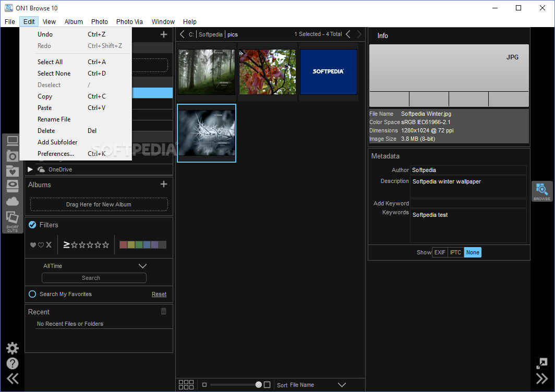Collapse right panel with double right arrows
Viewport: 555px width, 392px height.
[x=542, y=378]
